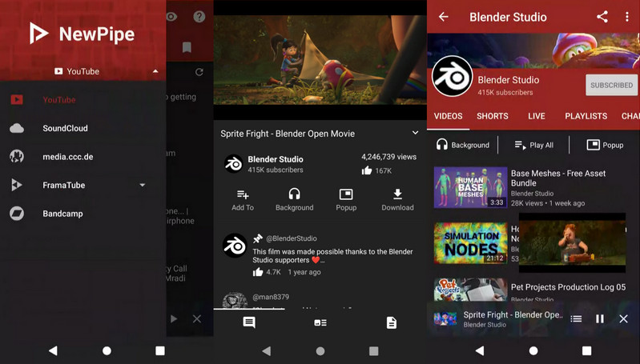Click the floating popup video player

[x=572, y=243]
